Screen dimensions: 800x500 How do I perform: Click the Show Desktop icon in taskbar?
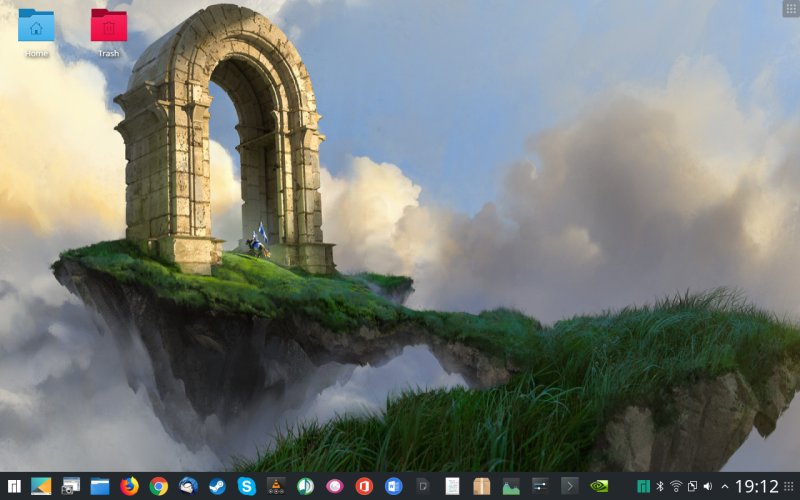[41, 486]
